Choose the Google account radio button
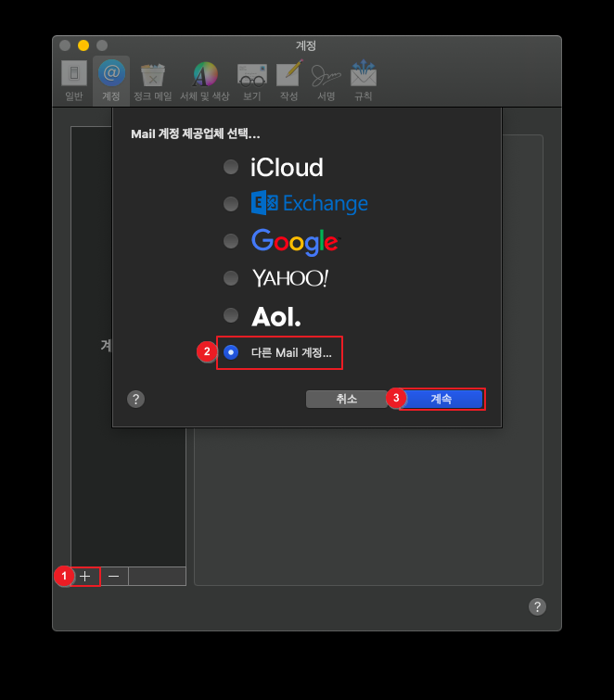614x700 pixels. coord(231,241)
